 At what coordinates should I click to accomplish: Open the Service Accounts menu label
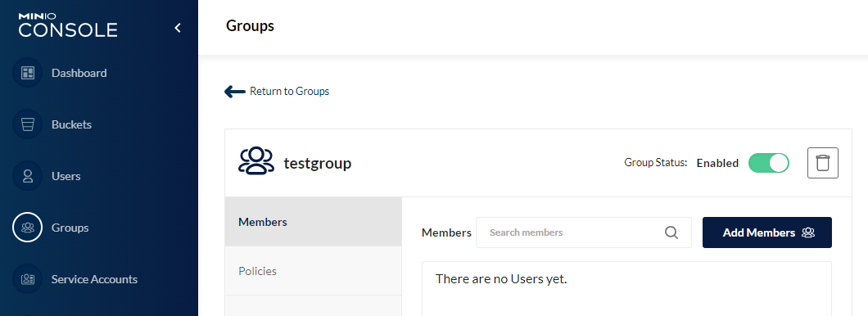point(95,279)
